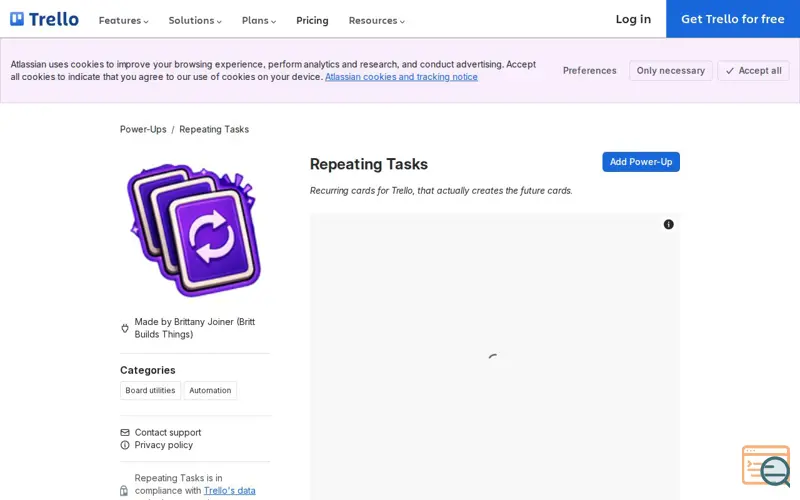Click the loading spinner in preview area
Viewport: 800px width, 500px height.
[494, 359]
